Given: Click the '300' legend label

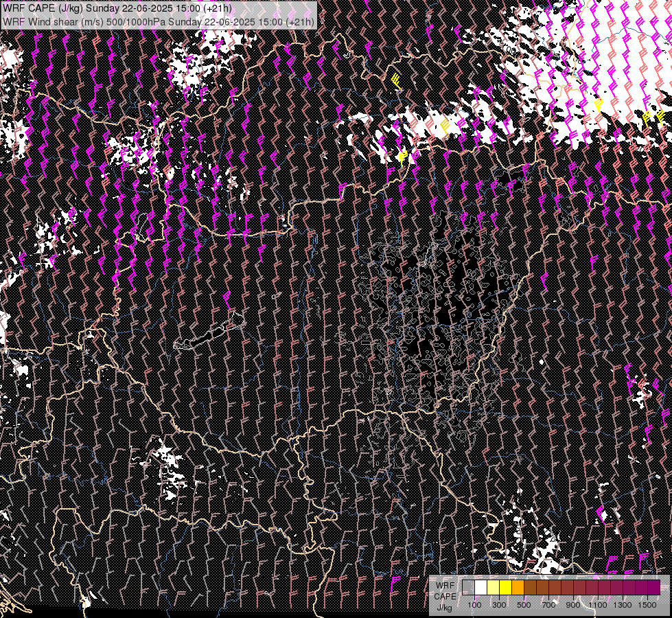Looking at the screenshot, I should coord(499,605).
